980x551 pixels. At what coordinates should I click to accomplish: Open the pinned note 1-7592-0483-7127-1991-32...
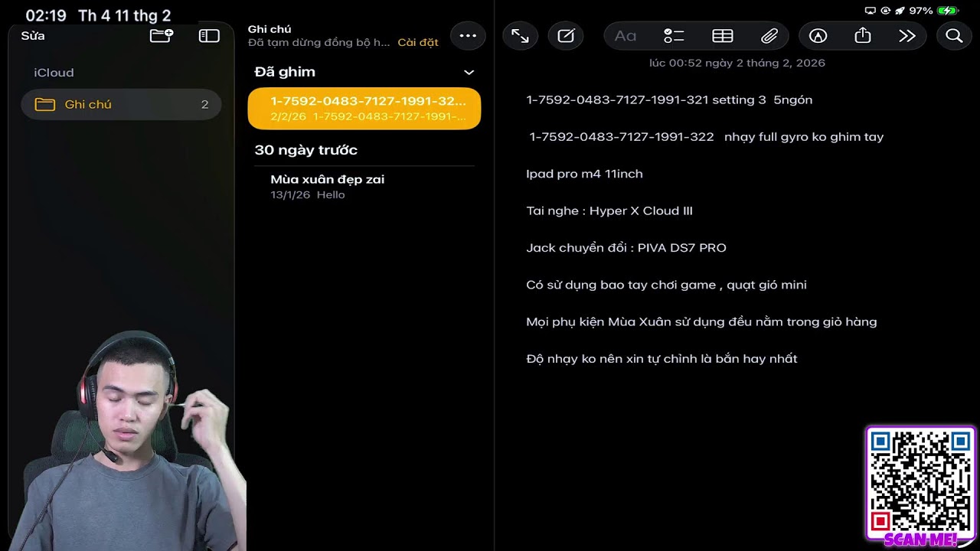(364, 109)
